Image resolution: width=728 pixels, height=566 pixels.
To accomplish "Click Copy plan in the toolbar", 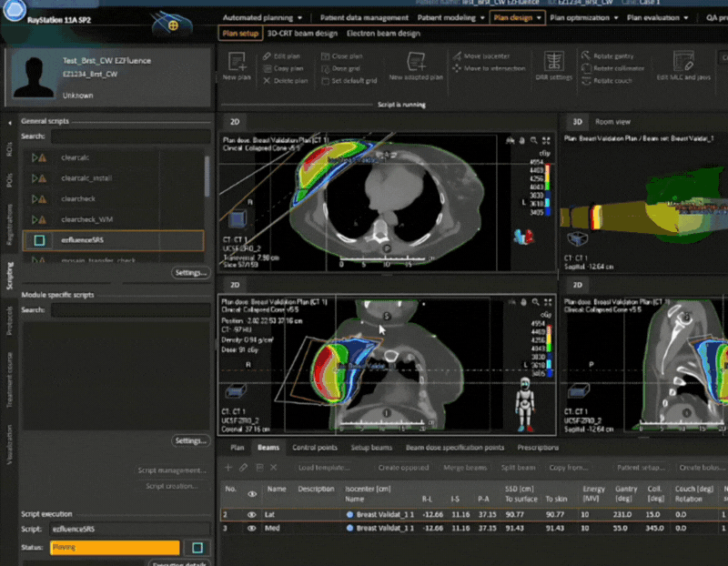I will click(283, 68).
